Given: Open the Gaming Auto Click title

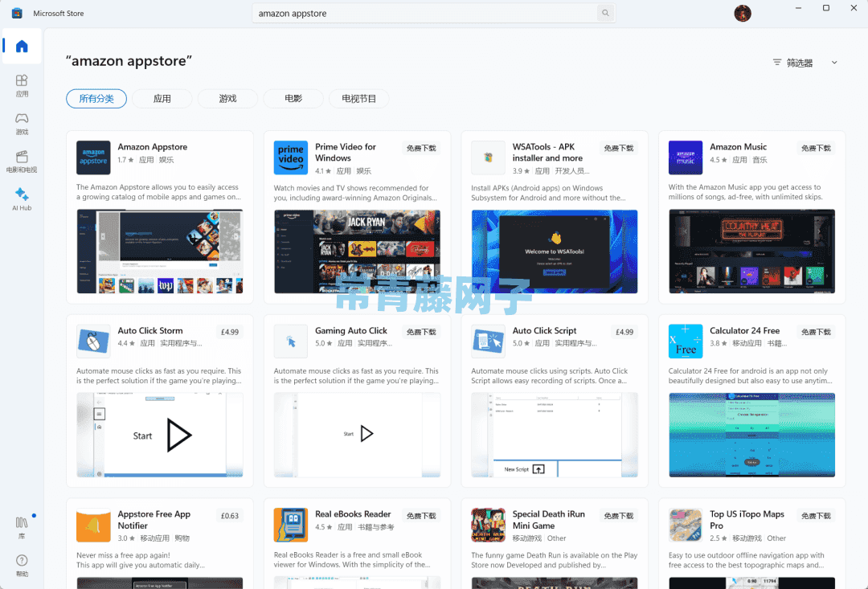Looking at the screenshot, I should 351,330.
